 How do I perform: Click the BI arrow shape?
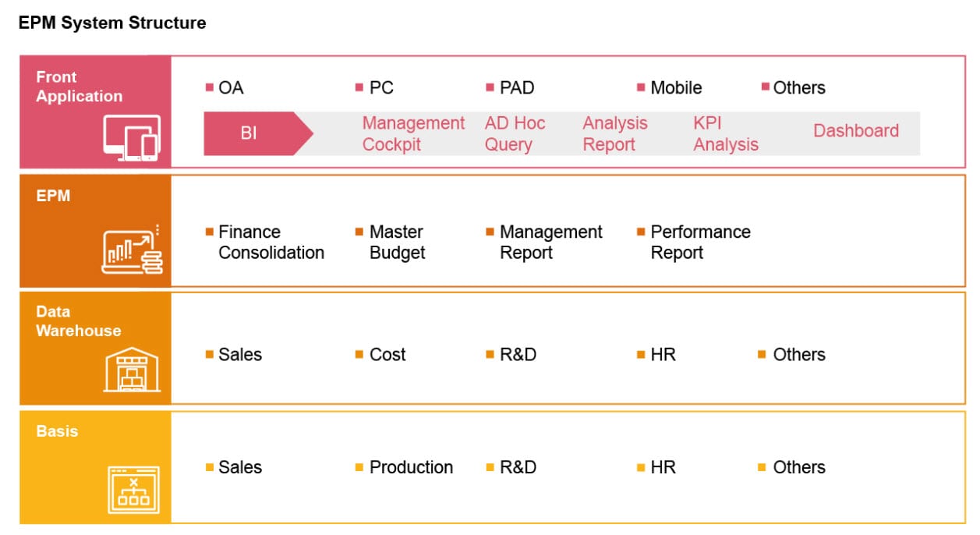click(x=248, y=133)
